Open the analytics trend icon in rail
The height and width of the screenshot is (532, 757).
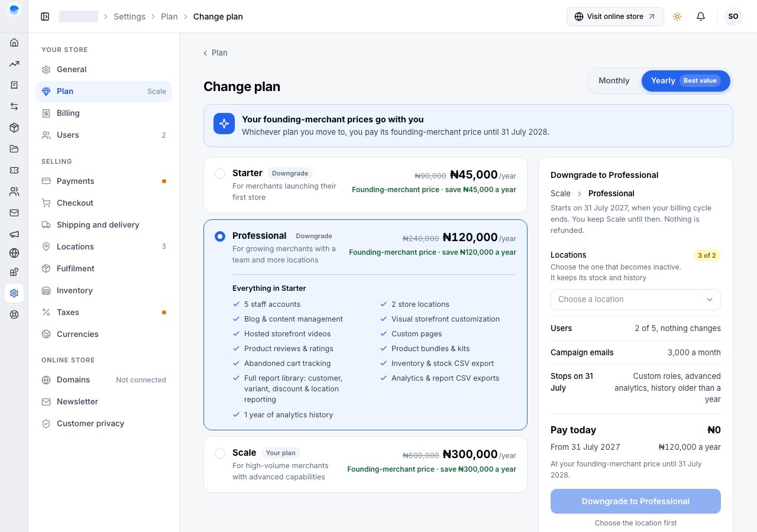(14, 64)
